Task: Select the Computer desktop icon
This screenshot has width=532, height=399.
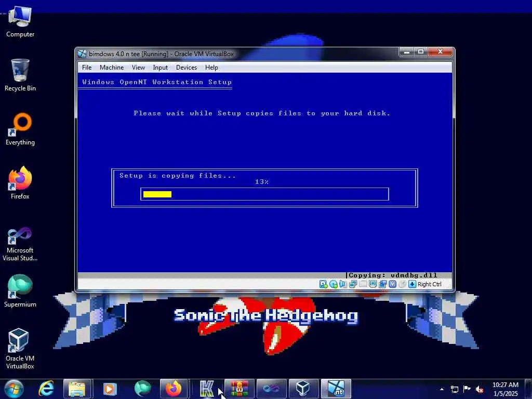Action: click(20, 22)
